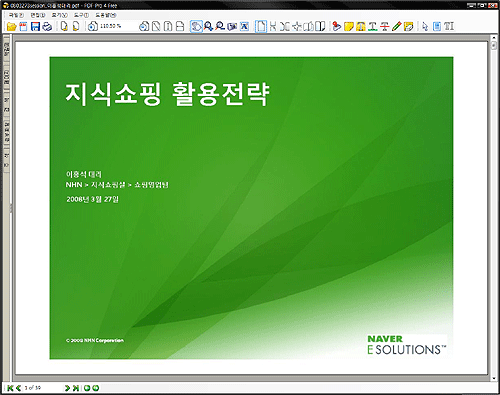Close the PDF Pro 4 Free window
The image size is (500, 395).
coord(493,5)
